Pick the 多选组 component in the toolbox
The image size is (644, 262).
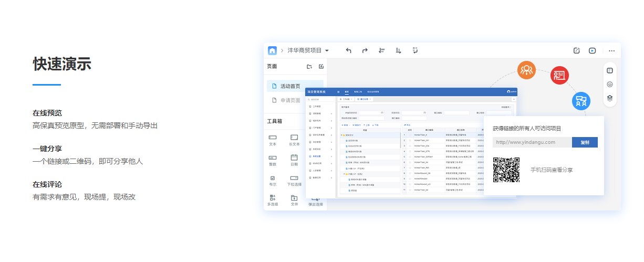point(273,201)
